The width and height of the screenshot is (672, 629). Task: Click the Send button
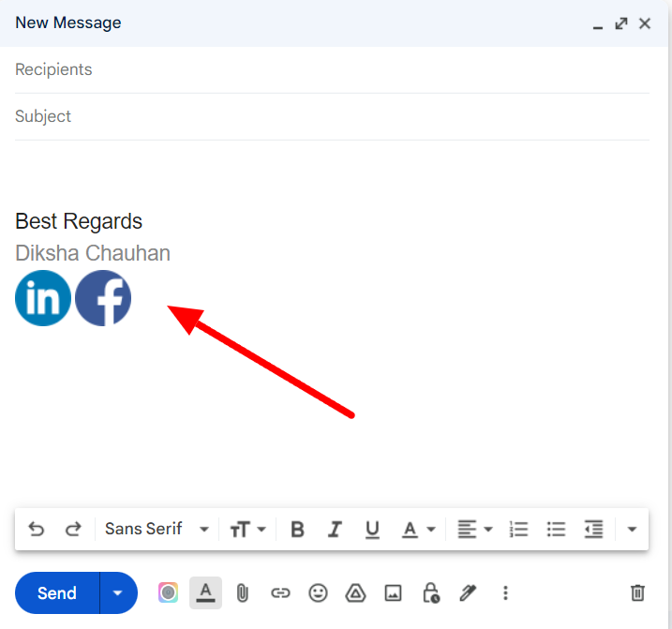click(x=57, y=593)
